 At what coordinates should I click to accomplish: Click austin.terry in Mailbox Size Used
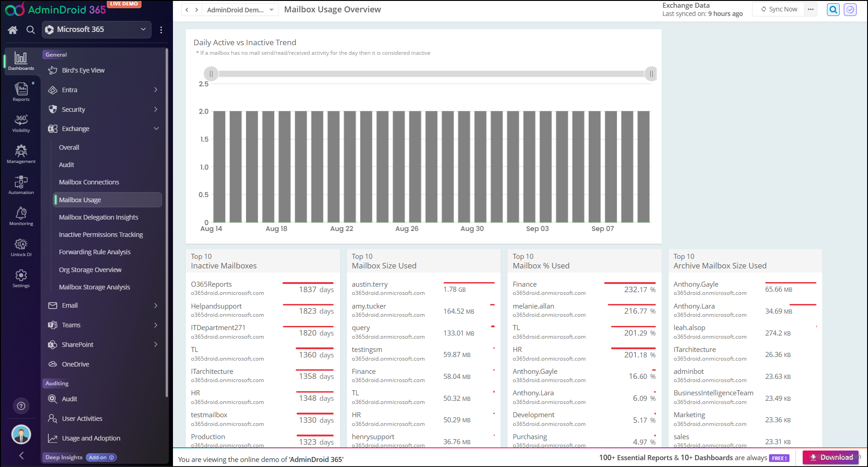click(x=423, y=289)
